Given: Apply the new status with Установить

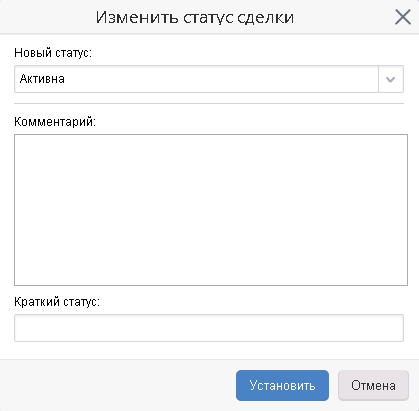Looking at the screenshot, I should [x=282, y=385].
